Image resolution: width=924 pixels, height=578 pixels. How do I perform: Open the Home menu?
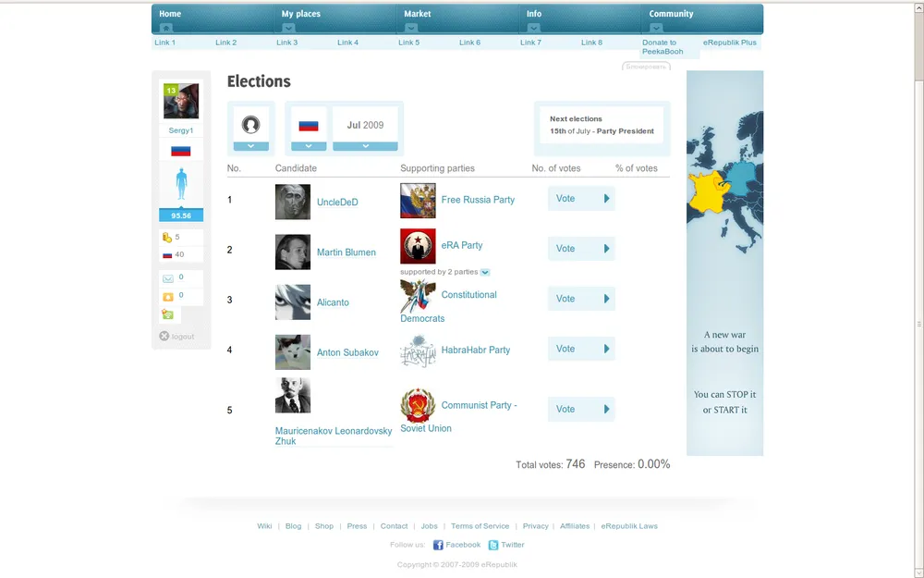pos(170,14)
